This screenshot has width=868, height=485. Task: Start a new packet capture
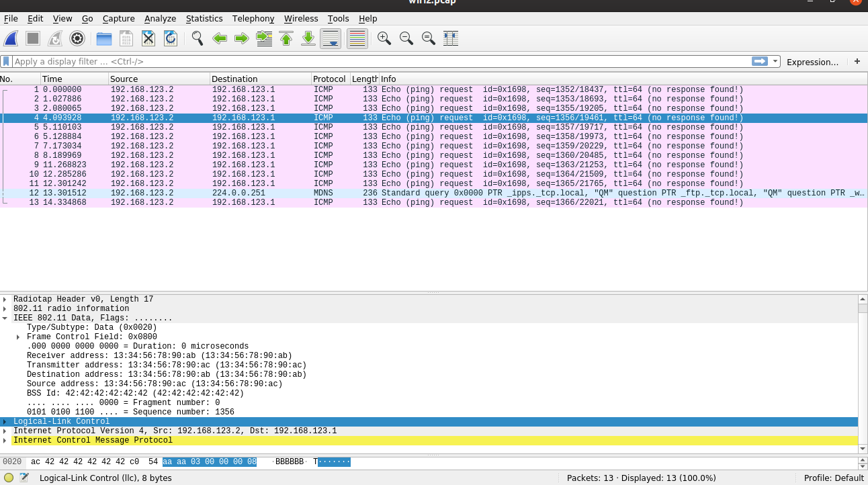click(x=11, y=38)
